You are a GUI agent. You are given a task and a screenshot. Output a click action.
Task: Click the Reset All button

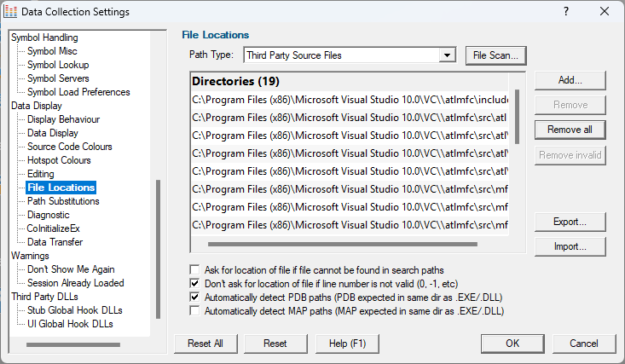205,344
